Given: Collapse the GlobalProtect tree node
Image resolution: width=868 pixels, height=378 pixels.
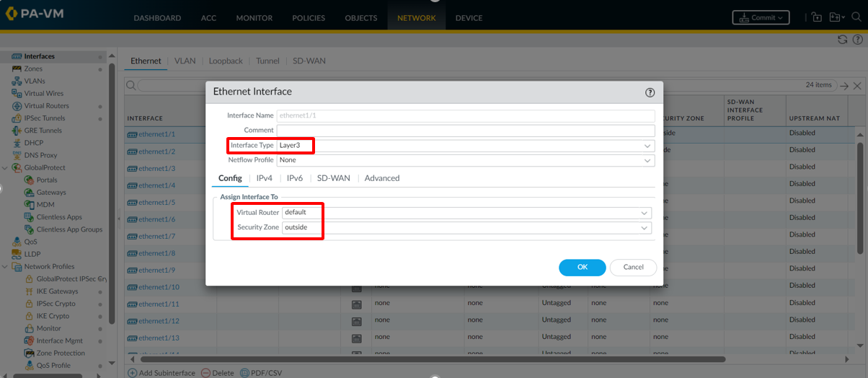Looking at the screenshot, I should pyautogui.click(x=6, y=168).
